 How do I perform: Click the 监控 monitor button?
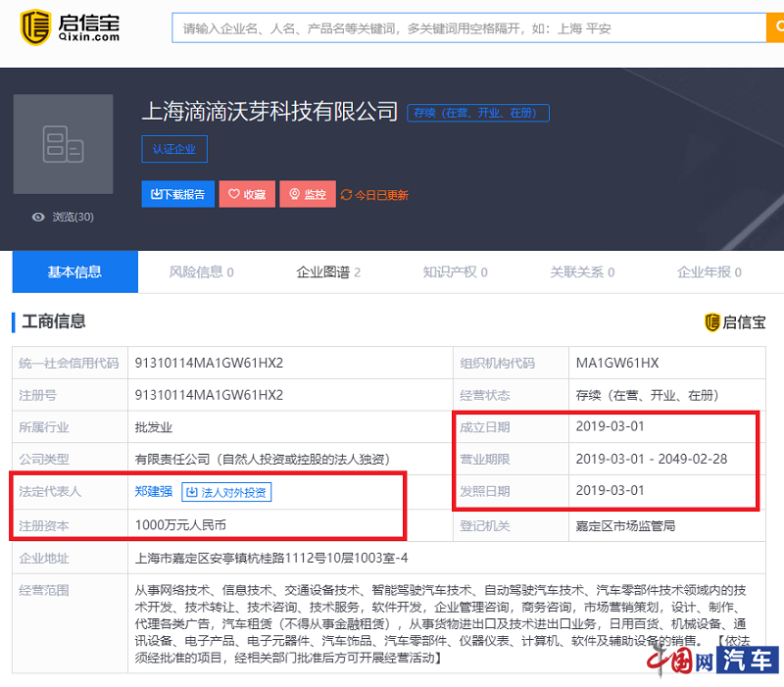click(x=308, y=194)
